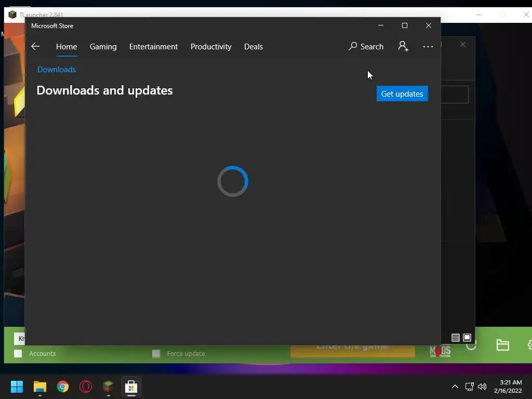
Task: Switch to the Gaming tab
Action: click(103, 47)
